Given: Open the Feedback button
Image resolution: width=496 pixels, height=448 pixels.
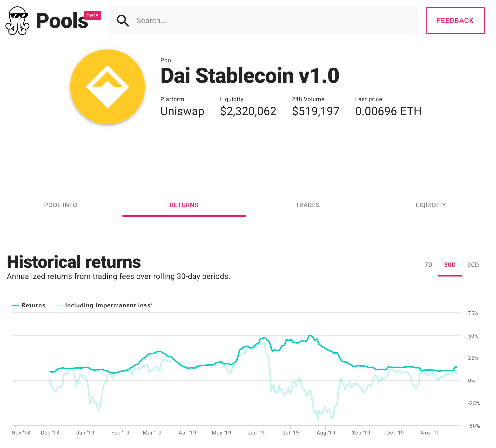Looking at the screenshot, I should [x=455, y=21].
